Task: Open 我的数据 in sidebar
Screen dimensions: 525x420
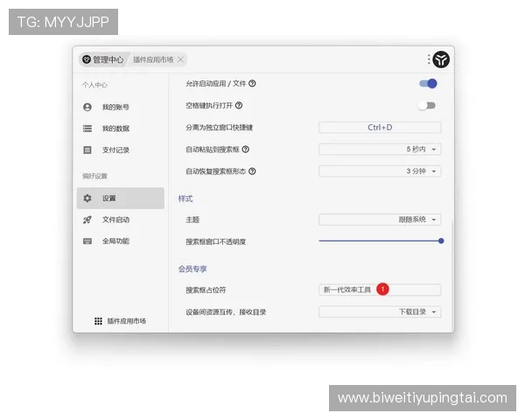Action: pos(120,129)
